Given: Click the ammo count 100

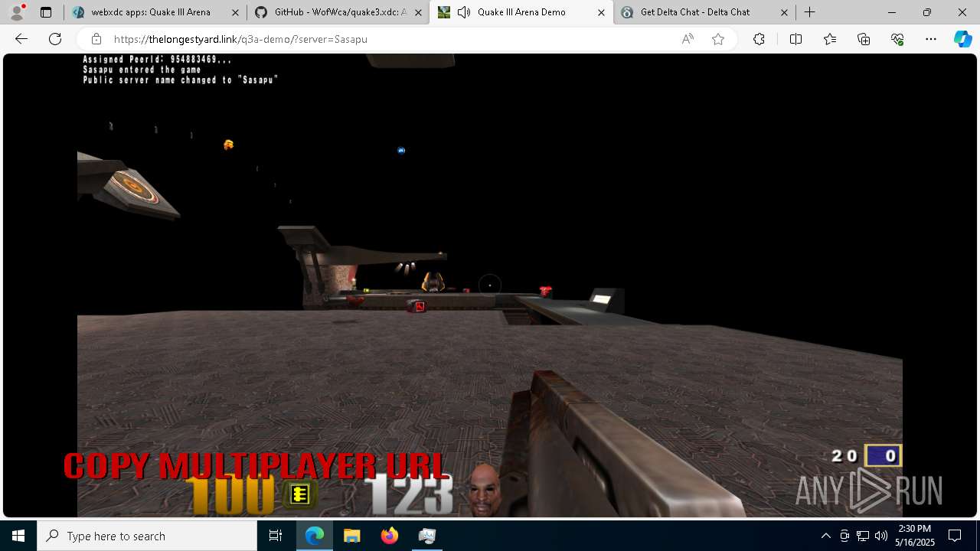Looking at the screenshot, I should click(x=230, y=495).
